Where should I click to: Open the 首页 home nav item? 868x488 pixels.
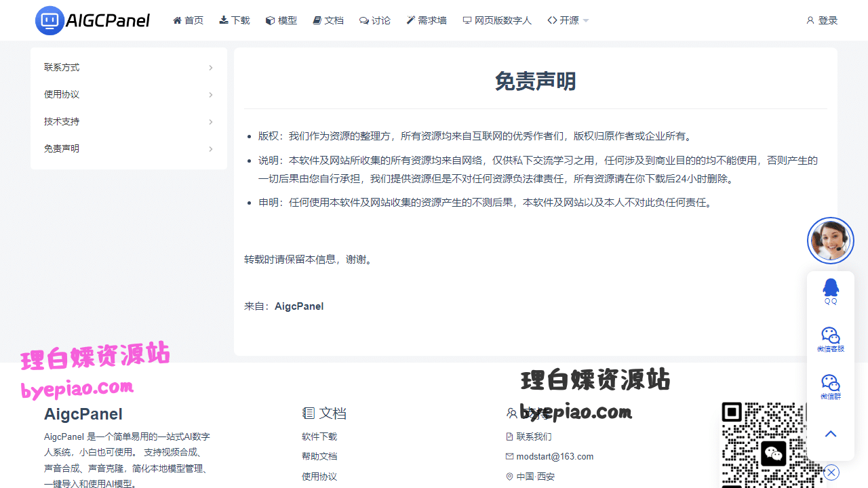tap(189, 20)
